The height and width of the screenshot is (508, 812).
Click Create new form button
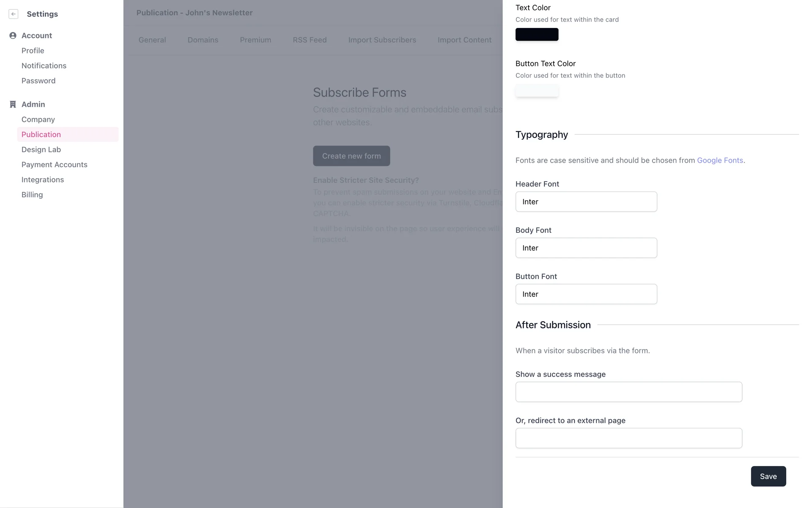click(x=351, y=156)
